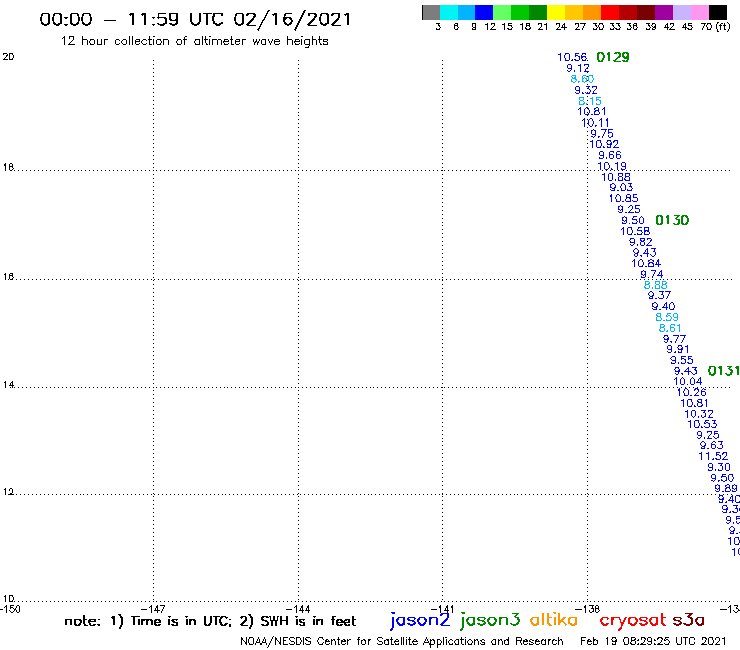Select the 9.63 wave height value
Viewport: 740px width, 650px height.
[711, 446]
